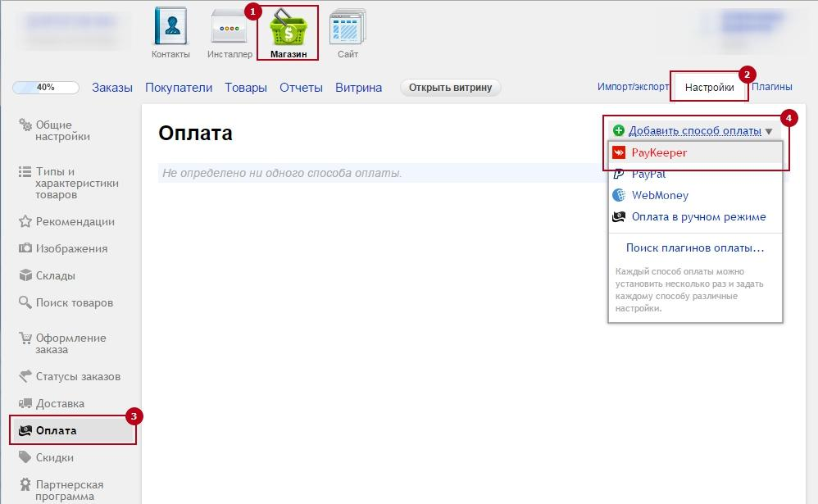818x504 pixels.
Task: Click the Инсталлер app icon
Action: [x=229, y=28]
